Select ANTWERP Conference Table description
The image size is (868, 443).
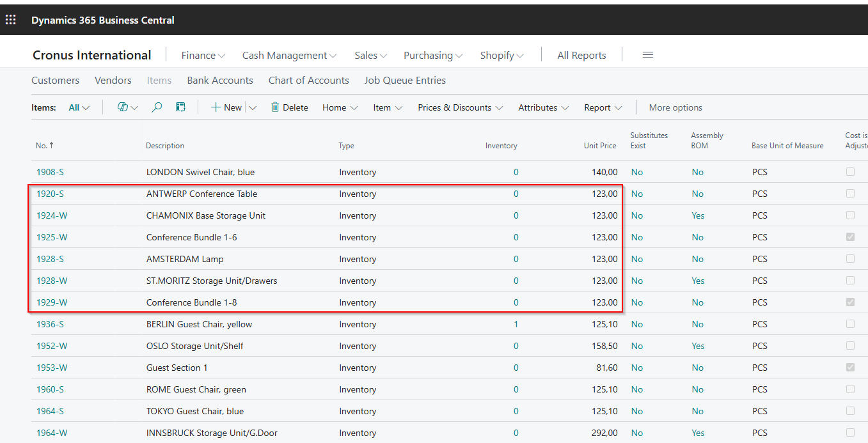click(x=202, y=194)
